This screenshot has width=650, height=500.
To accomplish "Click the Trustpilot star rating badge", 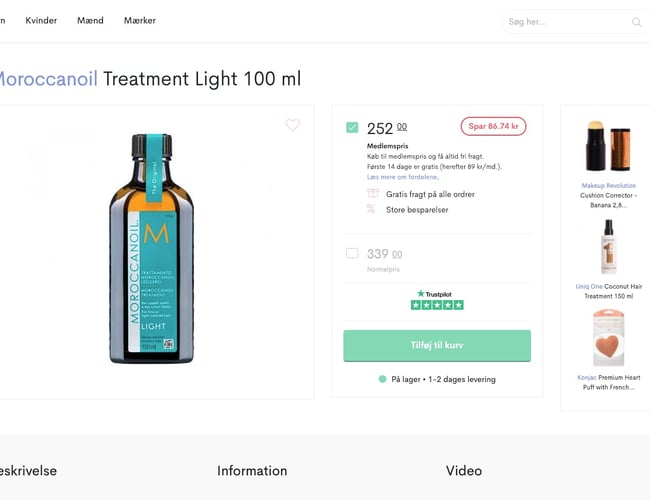I will pos(437,299).
